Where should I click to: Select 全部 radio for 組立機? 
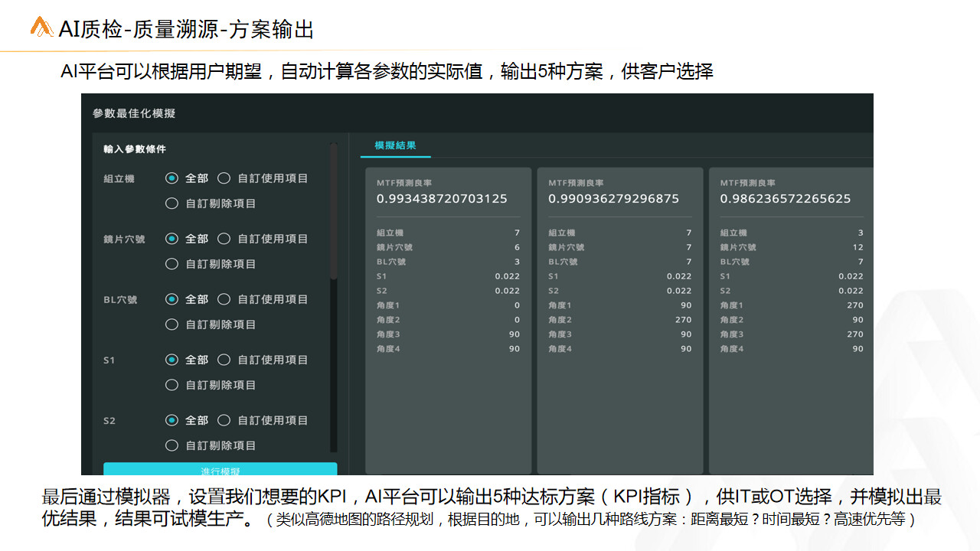[x=171, y=178]
